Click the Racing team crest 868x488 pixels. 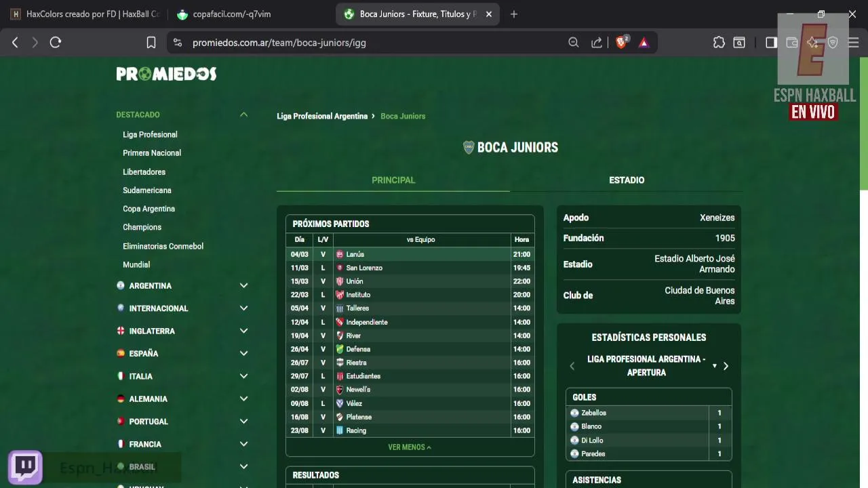point(340,430)
